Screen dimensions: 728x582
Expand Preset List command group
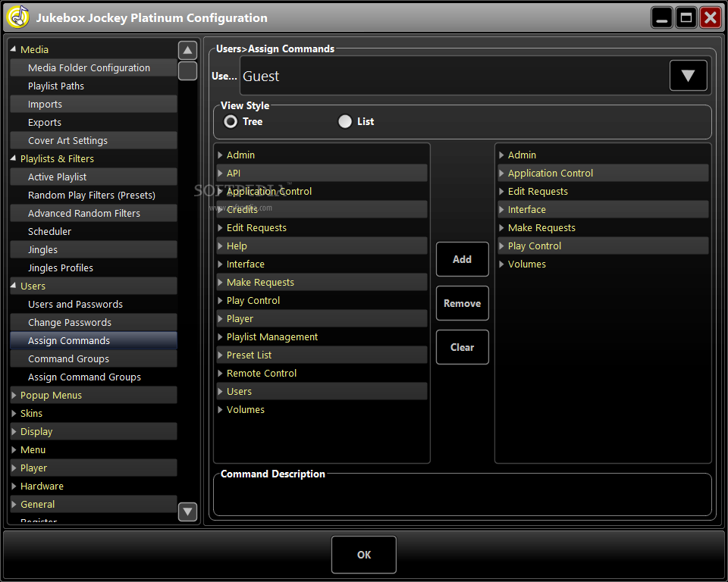tap(221, 355)
